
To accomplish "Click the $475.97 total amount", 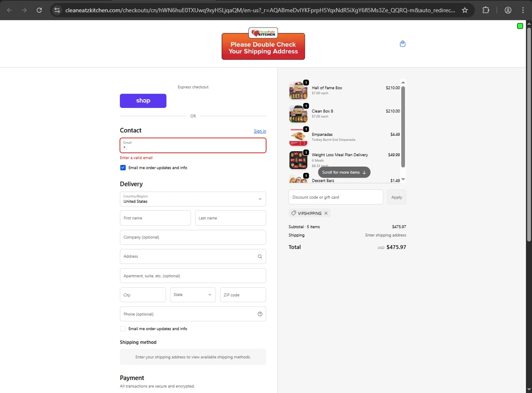I will (396, 247).
